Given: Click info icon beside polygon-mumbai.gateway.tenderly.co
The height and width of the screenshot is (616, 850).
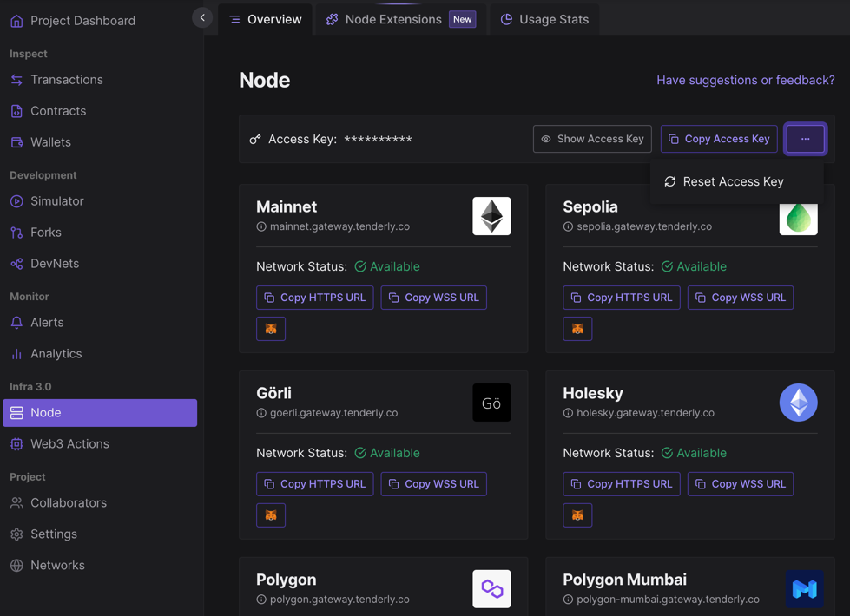Looking at the screenshot, I should pyautogui.click(x=568, y=600).
